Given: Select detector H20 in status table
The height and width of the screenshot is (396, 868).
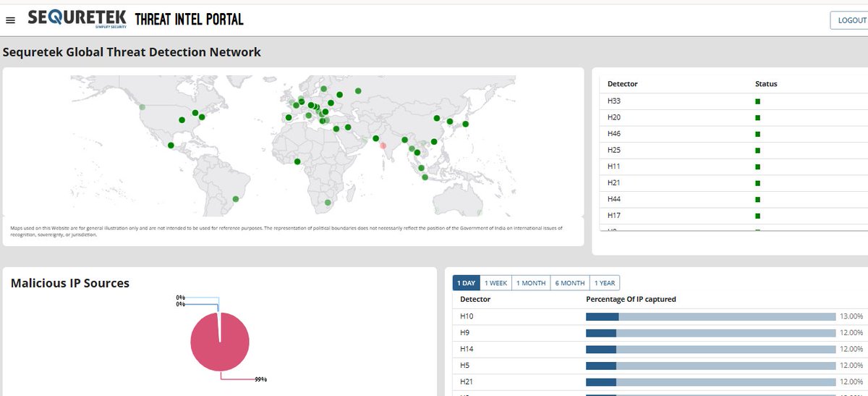Looking at the screenshot, I should tap(614, 117).
